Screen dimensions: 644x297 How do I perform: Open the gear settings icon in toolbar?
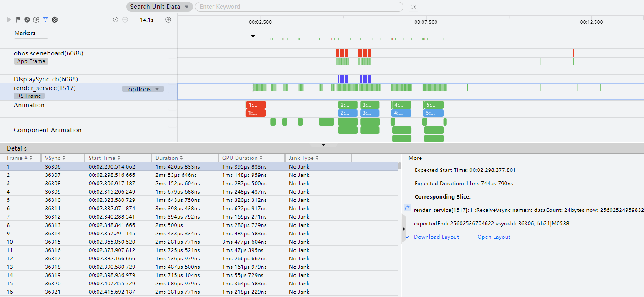55,20
